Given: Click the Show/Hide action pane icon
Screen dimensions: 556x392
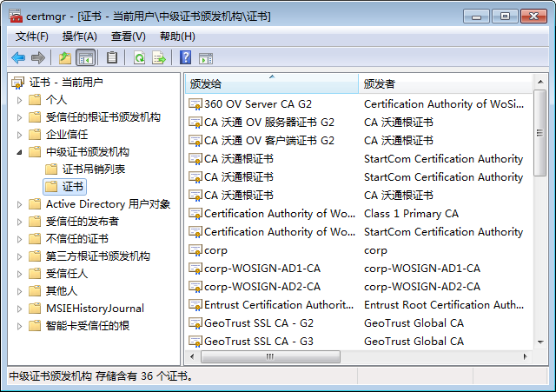Looking at the screenshot, I should (x=206, y=58).
